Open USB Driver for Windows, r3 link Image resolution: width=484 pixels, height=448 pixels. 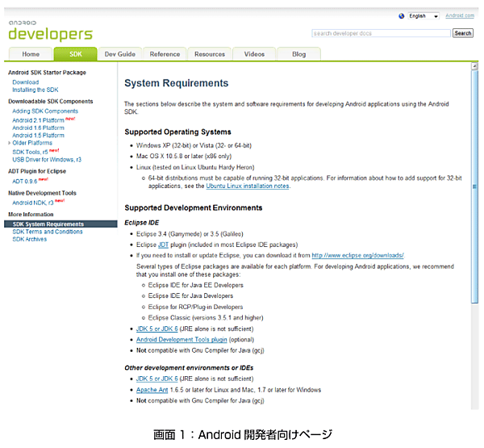coord(47,160)
